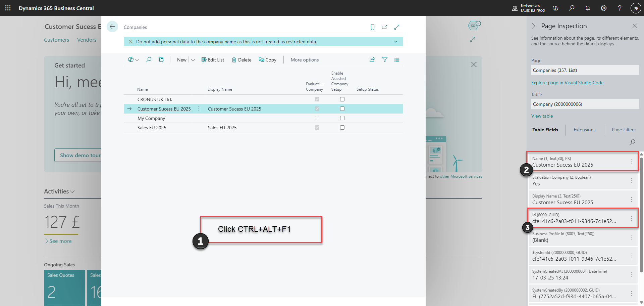
Task: Open row actions menu for Customer Sucess EU 2025
Action: 199,109
